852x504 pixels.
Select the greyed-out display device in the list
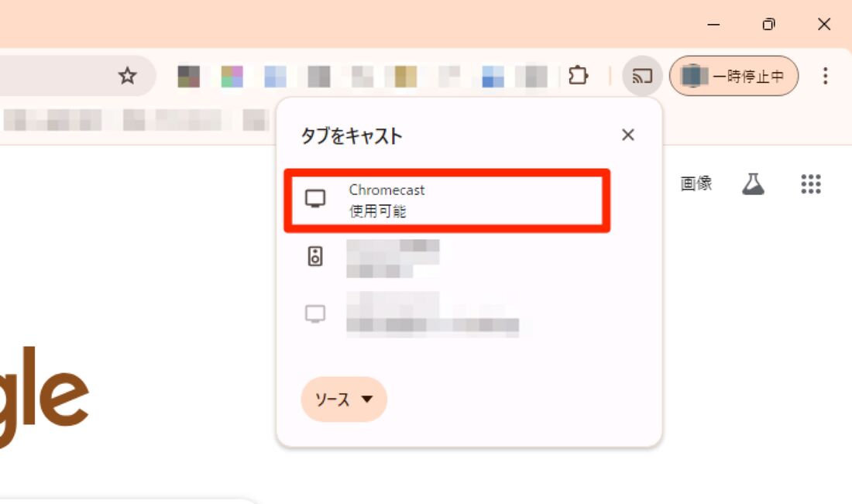tap(445, 314)
